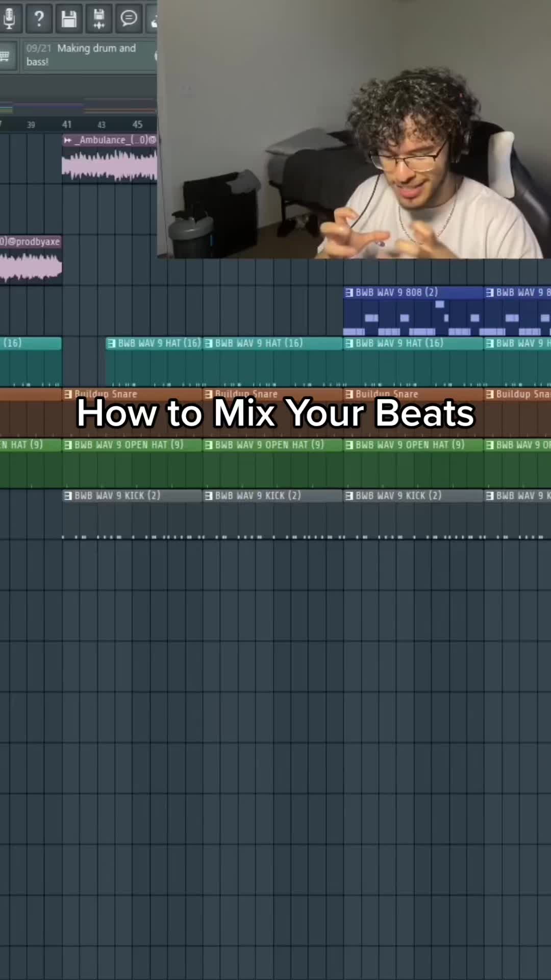Open the clip menu of the leftmost BWB WAV 9 KICK (2) clip

pos(68,496)
